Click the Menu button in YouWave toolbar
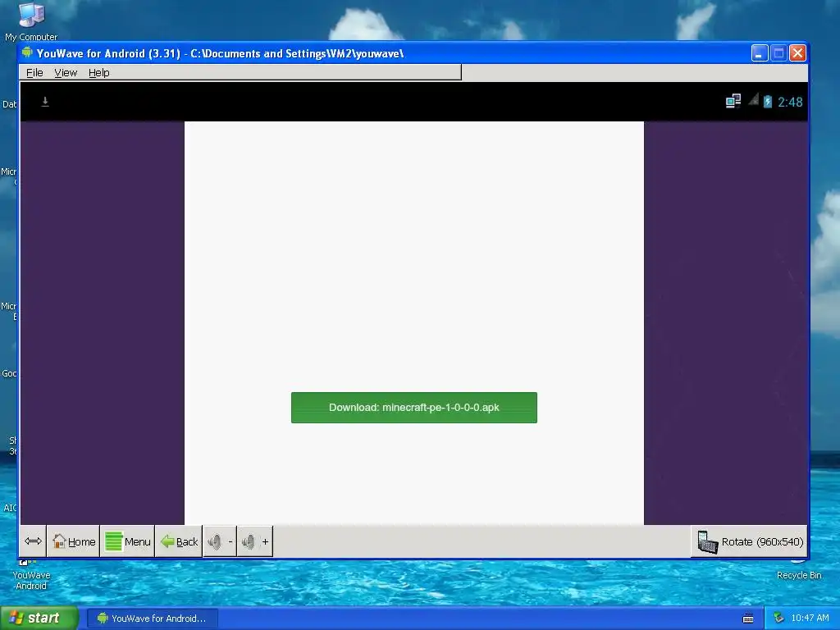The width and height of the screenshot is (840, 630). [127, 541]
